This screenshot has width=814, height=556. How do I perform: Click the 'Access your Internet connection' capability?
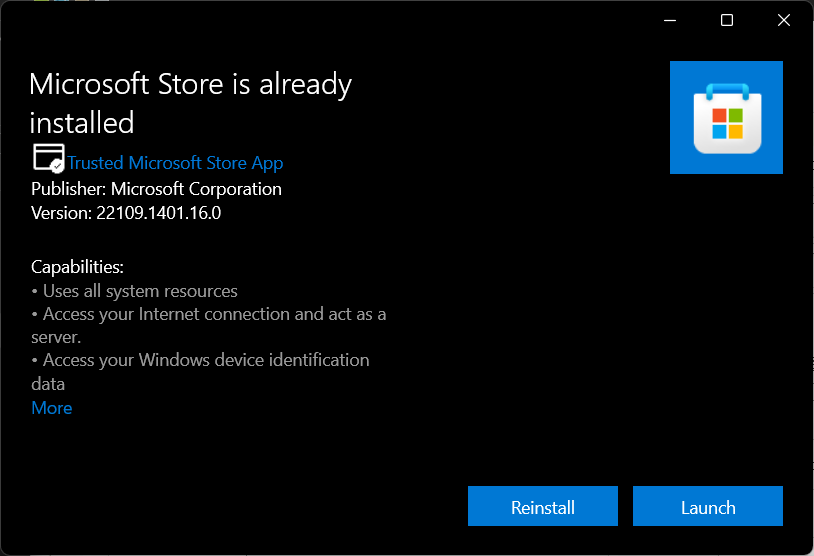(x=210, y=314)
